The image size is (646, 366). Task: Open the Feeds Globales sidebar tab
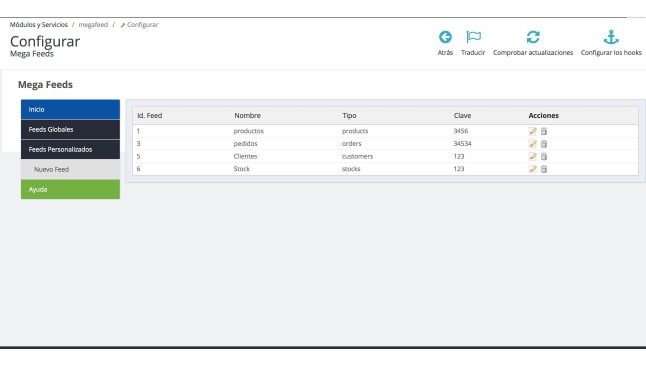70,129
